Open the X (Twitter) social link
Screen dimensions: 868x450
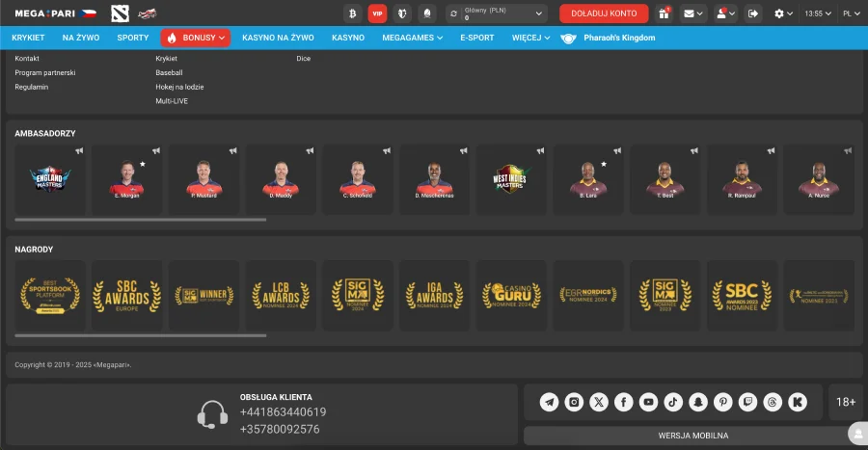pyautogui.click(x=599, y=402)
